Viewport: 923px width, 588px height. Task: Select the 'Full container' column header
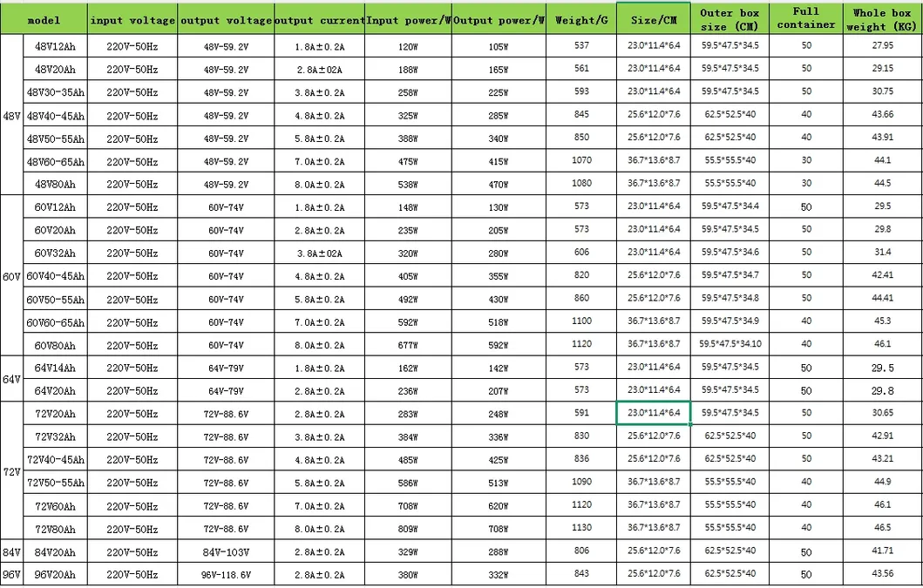[805, 18]
